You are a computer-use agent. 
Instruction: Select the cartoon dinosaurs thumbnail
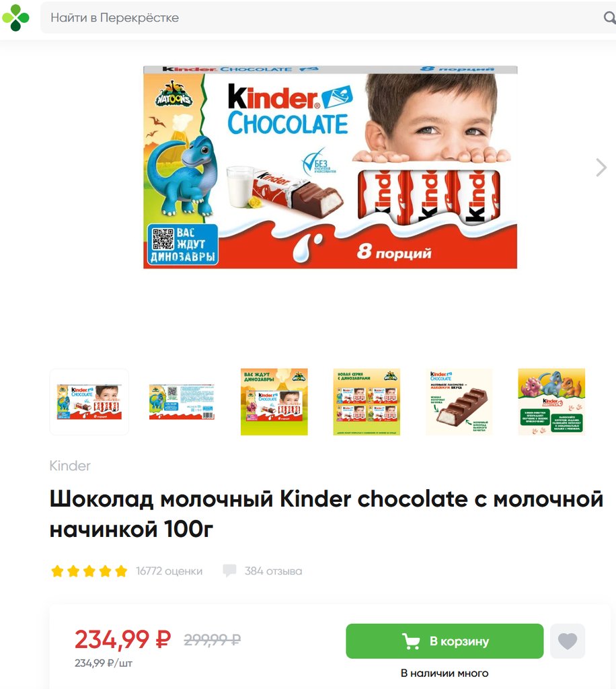551,402
